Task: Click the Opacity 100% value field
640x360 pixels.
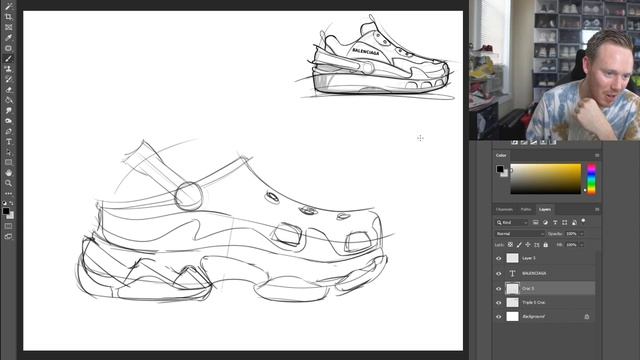Action: click(x=571, y=233)
